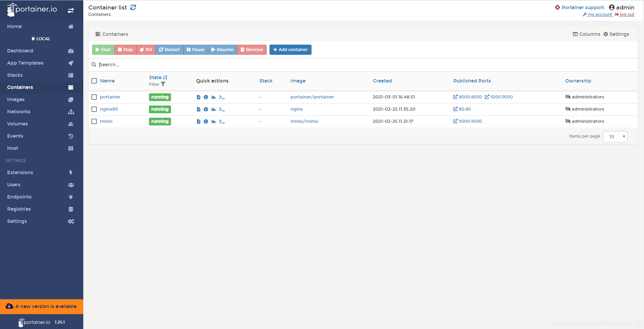Open console icon for nginx80 container

pyautogui.click(x=222, y=109)
